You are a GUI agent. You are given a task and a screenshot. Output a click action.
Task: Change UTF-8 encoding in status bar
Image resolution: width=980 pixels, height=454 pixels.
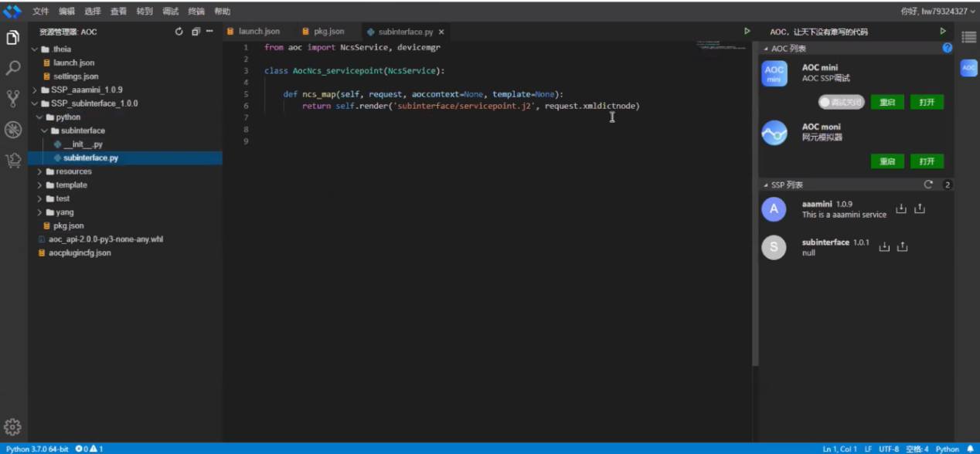click(x=888, y=449)
